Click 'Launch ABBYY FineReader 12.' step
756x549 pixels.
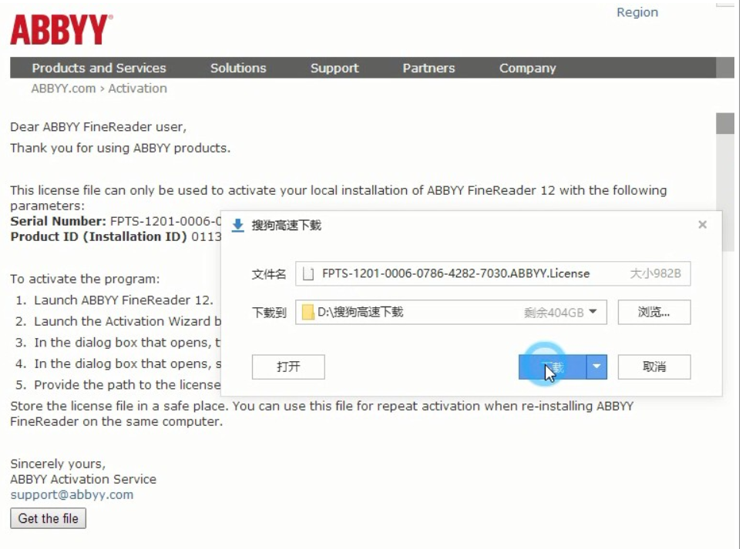[123, 300]
